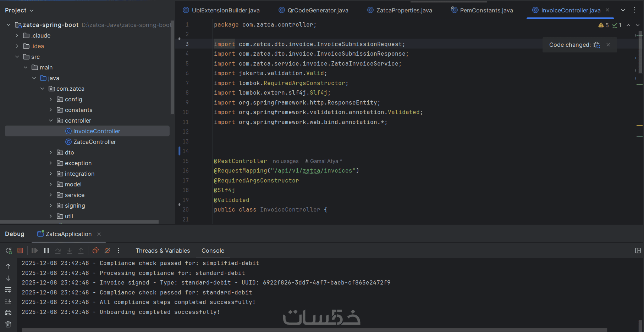This screenshot has width=644, height=332.
Task: Click the load code changes icon
Action: (x=597, y=45)
